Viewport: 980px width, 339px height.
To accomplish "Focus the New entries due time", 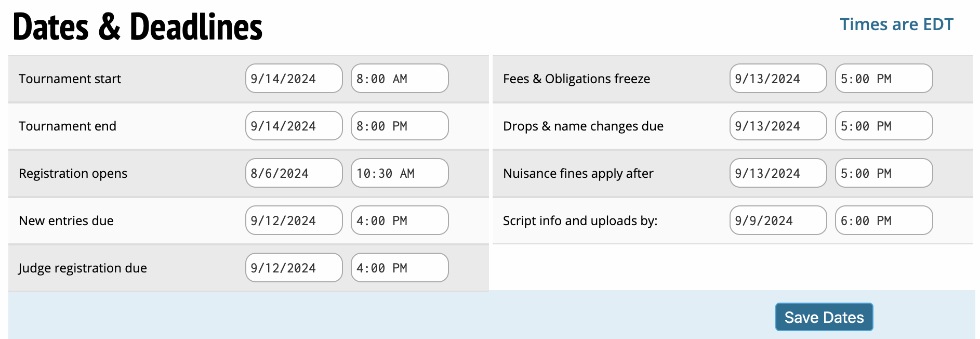I will pyautogui.click(x=399, y=220).
